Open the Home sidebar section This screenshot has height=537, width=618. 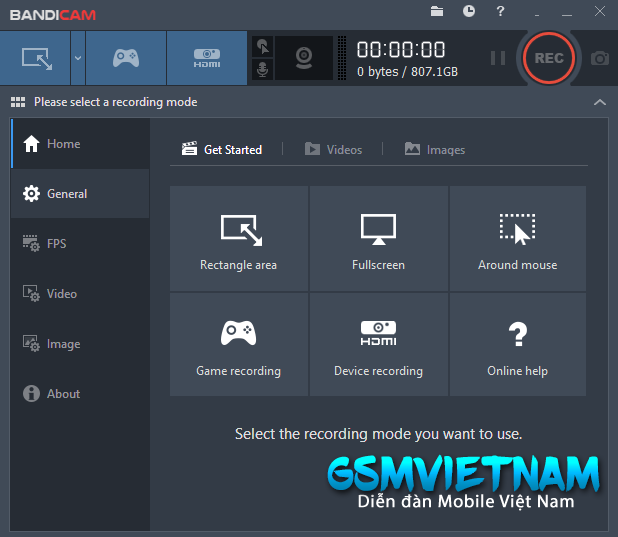[x=80, y=144]
